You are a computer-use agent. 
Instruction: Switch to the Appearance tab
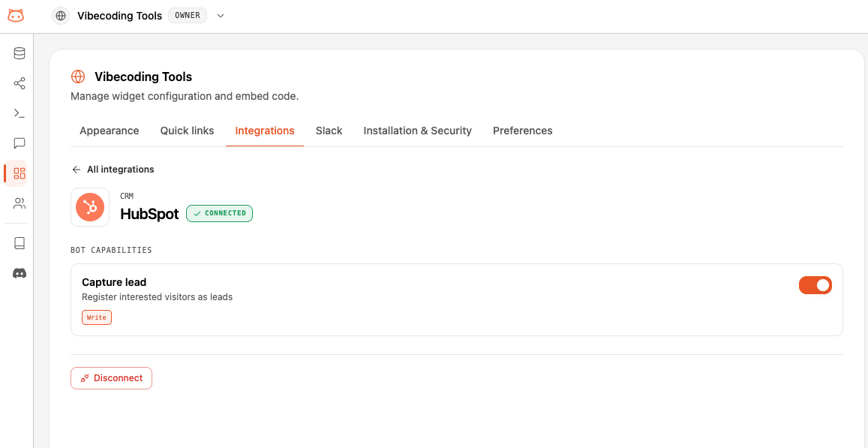coord(109,131)
